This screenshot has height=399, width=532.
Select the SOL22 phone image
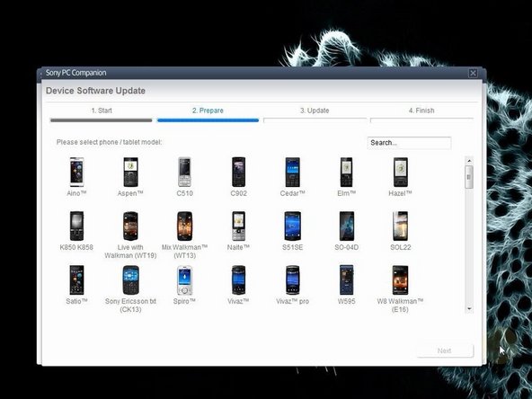click(401, 226)
